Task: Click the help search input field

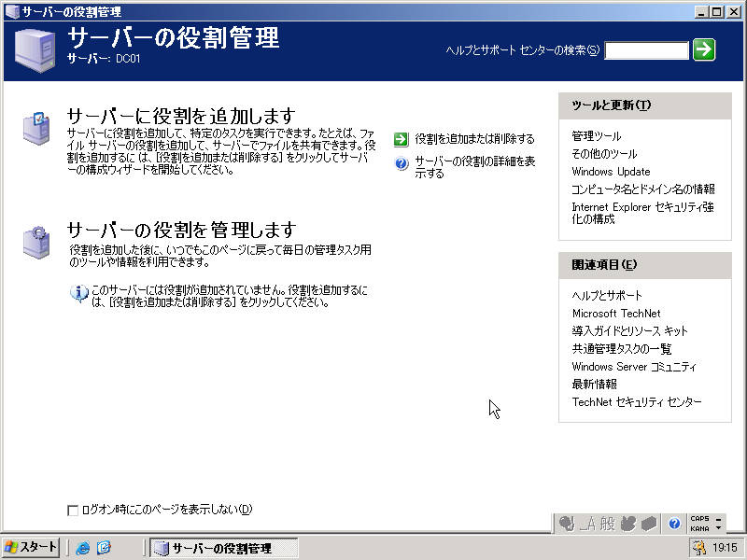Action: pyautogui.click(x=647, y=50)
